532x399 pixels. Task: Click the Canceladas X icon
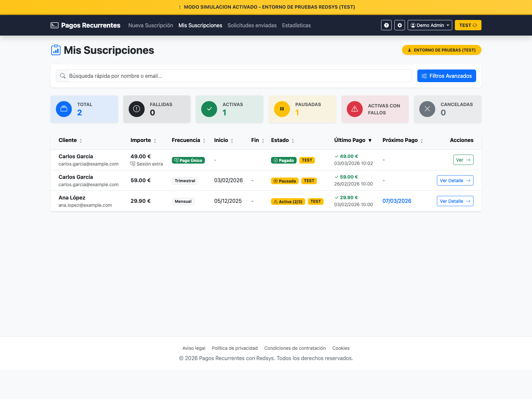coord(427,109)
